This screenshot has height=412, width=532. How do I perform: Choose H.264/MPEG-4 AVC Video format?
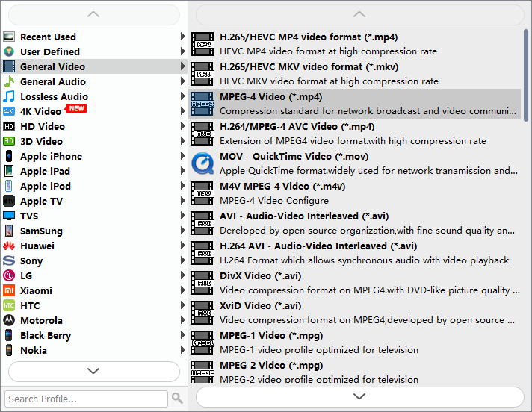[x=297, y=126]
